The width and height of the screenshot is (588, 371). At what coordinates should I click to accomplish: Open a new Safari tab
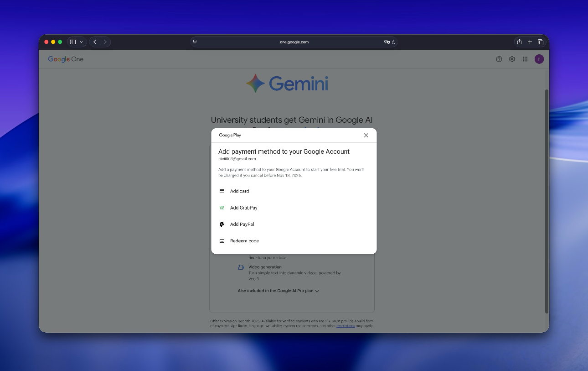530,42
